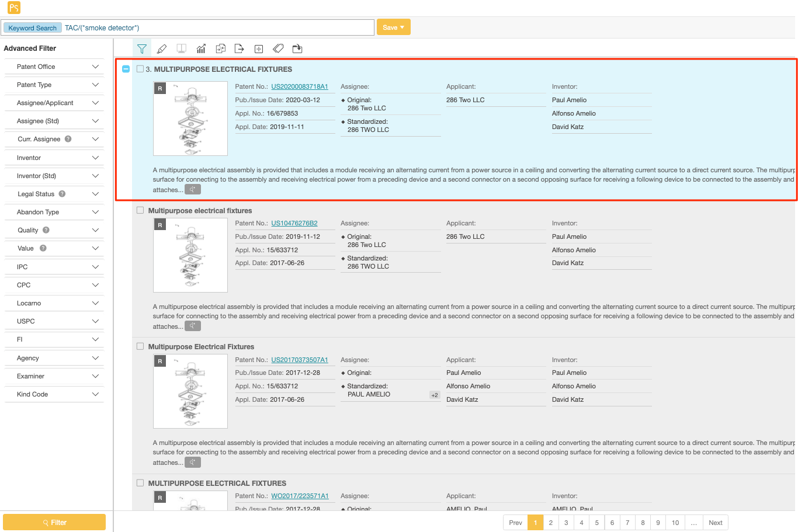Go to results page 5

pyautogui.click(x=596, y=523)
